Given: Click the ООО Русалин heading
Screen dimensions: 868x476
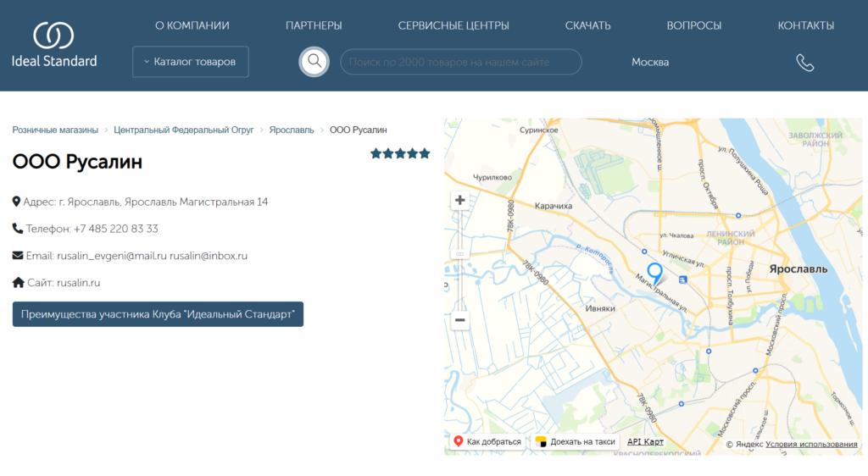Looking at the screenshot, I should click(x=77, y=162).
